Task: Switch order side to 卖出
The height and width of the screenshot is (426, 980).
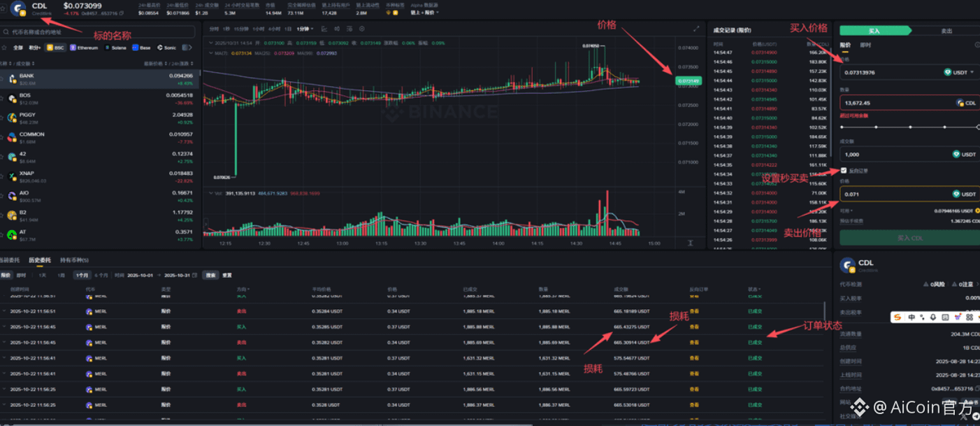Action: coord(946,31)
